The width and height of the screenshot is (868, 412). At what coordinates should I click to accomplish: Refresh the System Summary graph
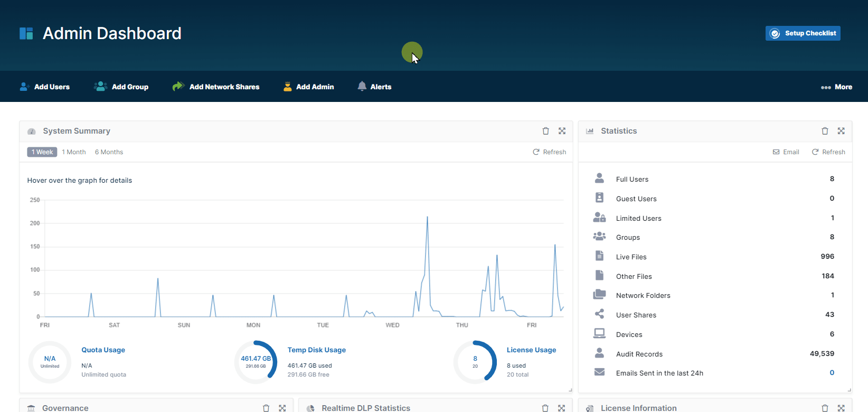click(550, 152)
